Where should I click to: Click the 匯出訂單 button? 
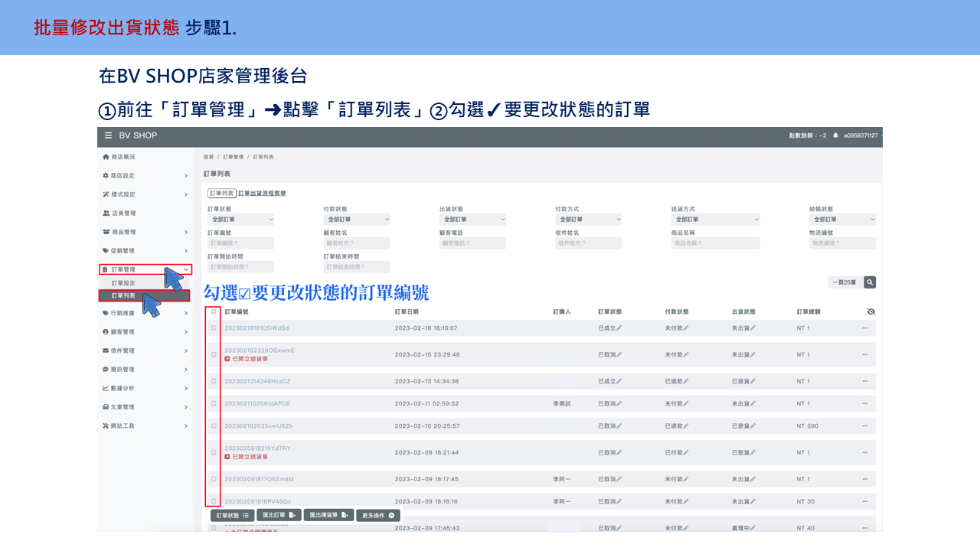[278, 516]
